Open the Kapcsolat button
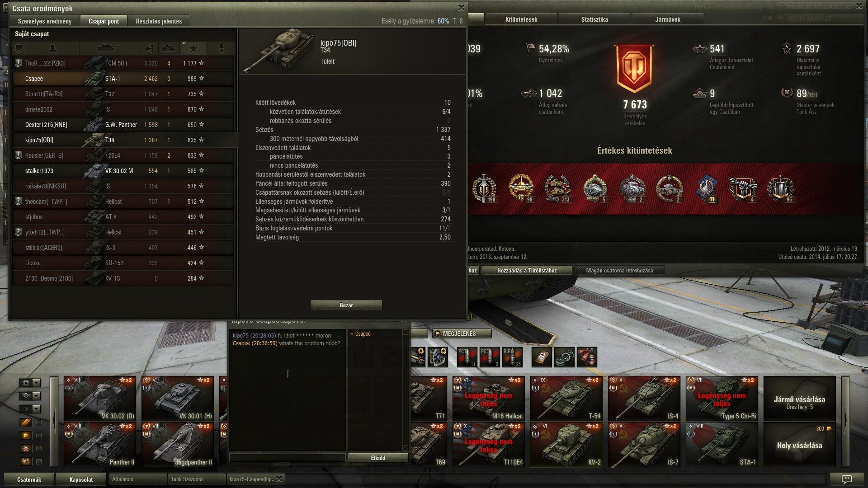 click(x=81, y=479)
